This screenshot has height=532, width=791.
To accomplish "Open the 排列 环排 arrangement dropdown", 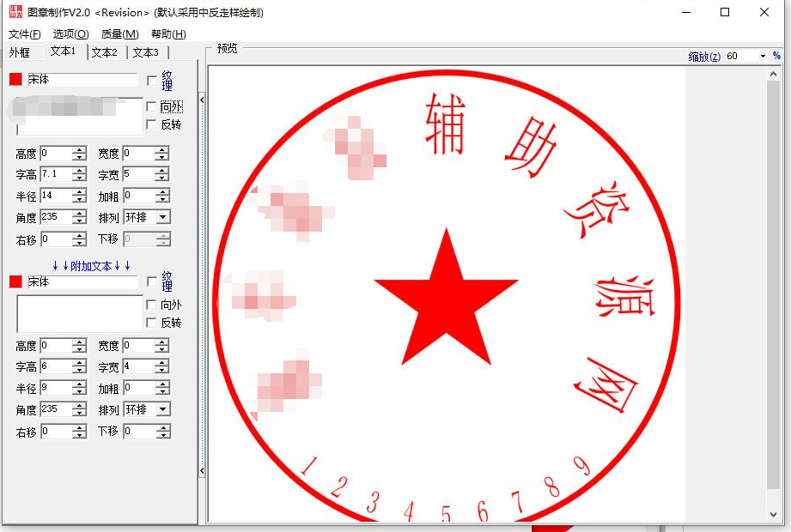I will pos(163,217).
